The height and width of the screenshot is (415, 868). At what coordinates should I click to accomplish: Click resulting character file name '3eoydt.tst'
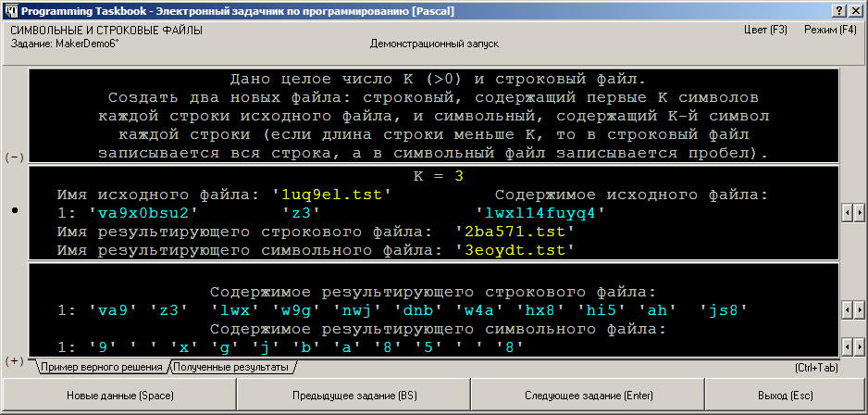(x=515, y=250)
